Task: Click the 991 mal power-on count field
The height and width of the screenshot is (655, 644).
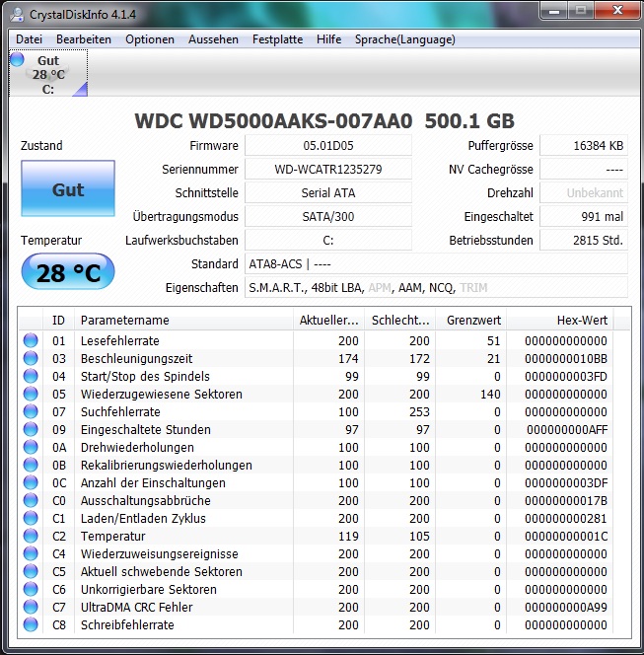Action: click(x=584, y=216)
